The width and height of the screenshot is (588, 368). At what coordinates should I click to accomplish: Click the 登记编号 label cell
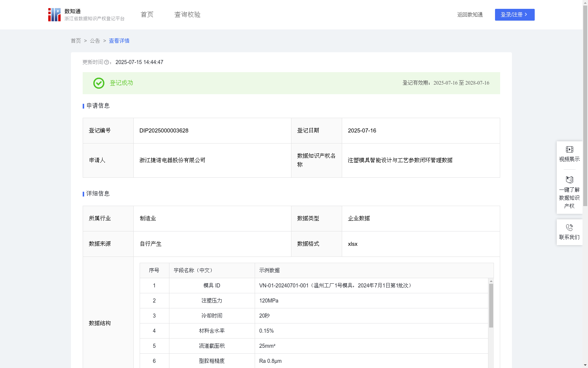[x=108, y=131]
